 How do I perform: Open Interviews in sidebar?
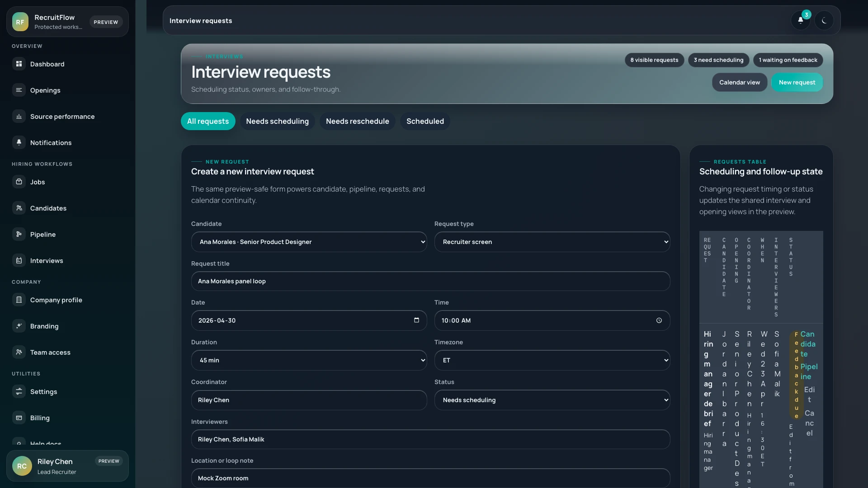67,260
